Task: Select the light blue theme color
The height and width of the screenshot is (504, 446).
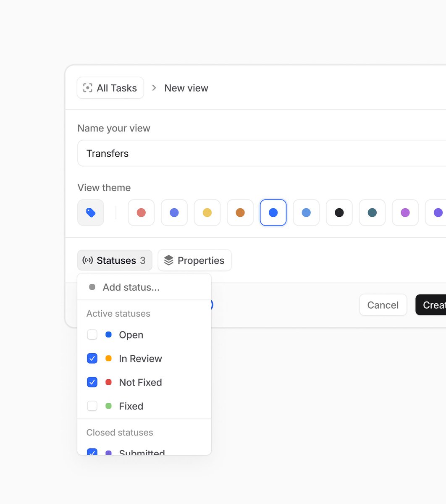Action: (306, 213)
